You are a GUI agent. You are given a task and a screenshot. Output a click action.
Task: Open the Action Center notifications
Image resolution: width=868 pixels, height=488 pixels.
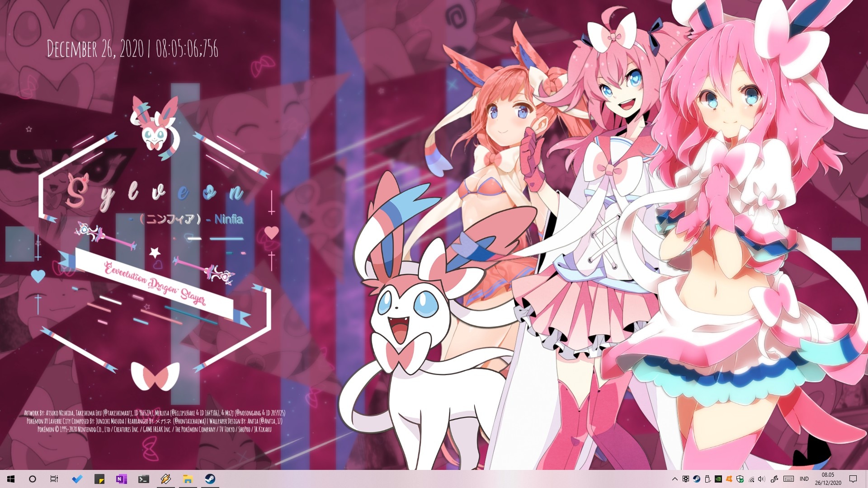point(853,479)
